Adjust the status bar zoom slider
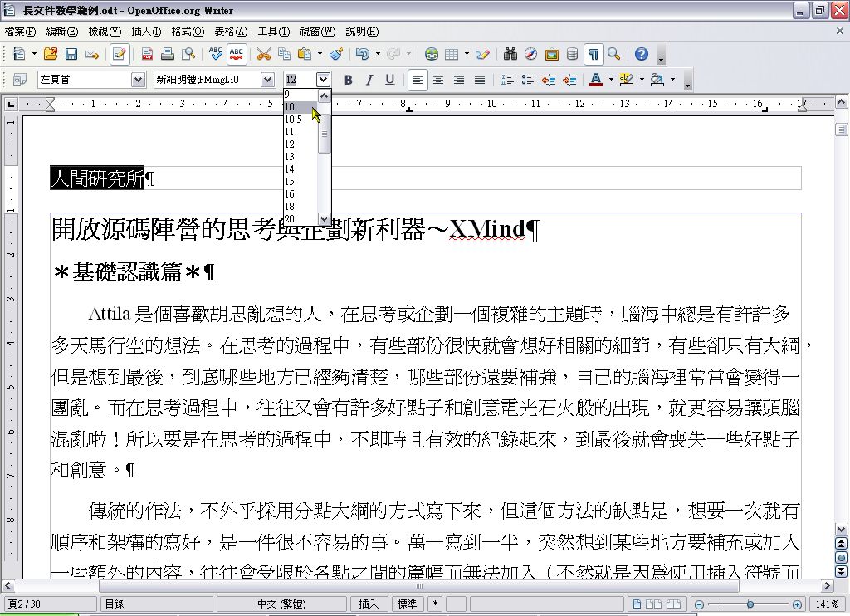Screen dimensions: 850x616 coord(750,604)
